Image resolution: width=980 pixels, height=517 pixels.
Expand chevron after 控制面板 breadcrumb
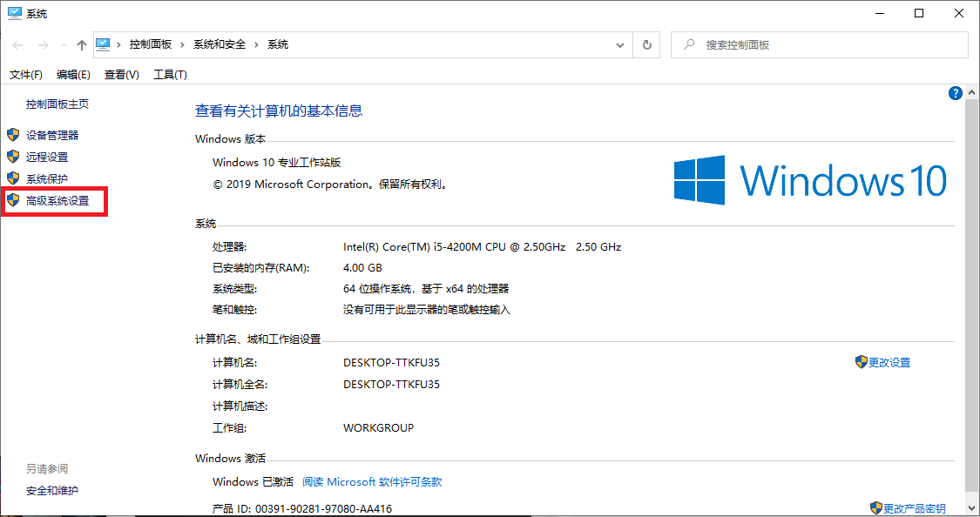183,45
